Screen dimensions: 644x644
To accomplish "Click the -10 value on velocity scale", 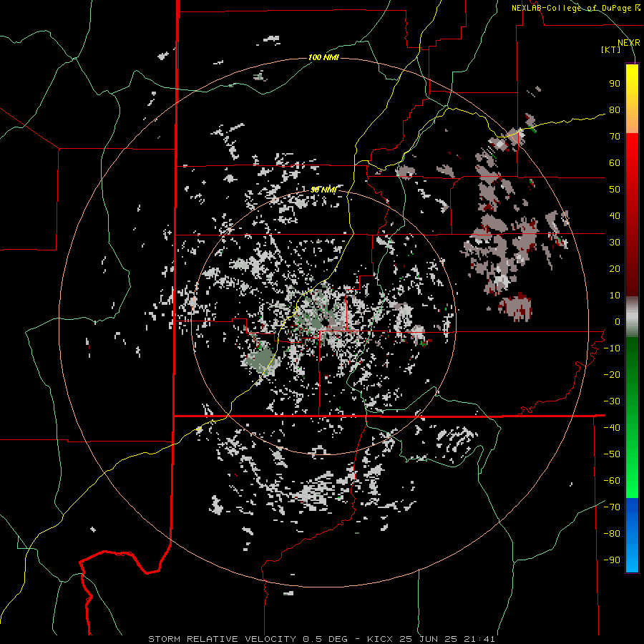I will click(612, 348).
